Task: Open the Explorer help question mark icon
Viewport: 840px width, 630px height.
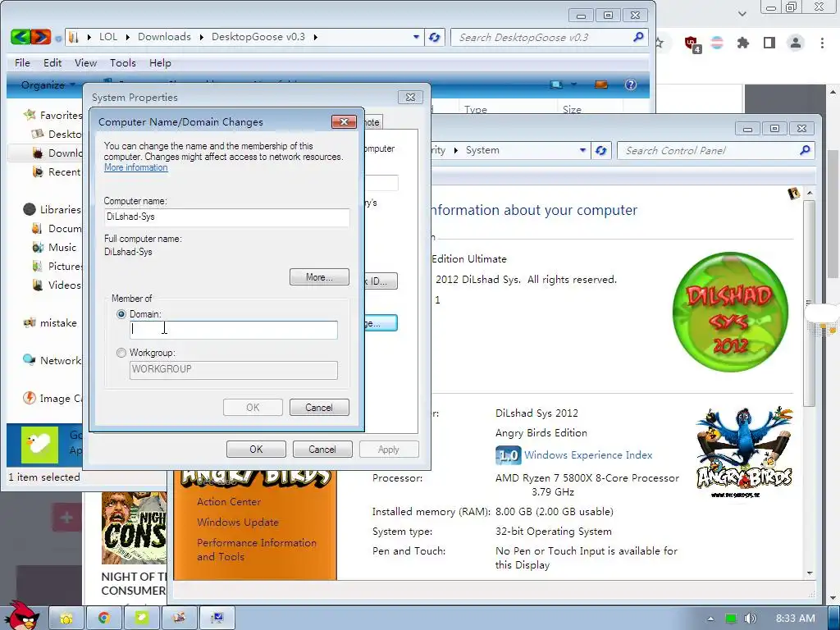Action: pyautogui.click(x=631, y=84)
